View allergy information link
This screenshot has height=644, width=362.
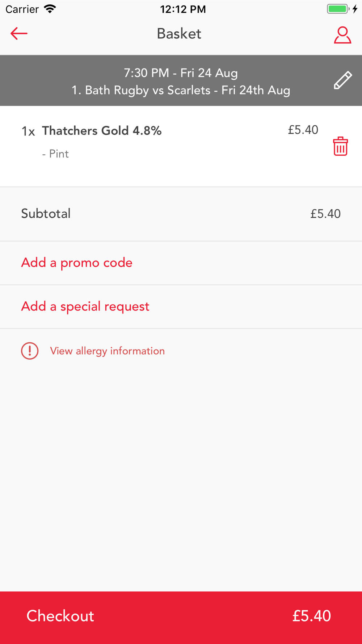pos(107,351)
